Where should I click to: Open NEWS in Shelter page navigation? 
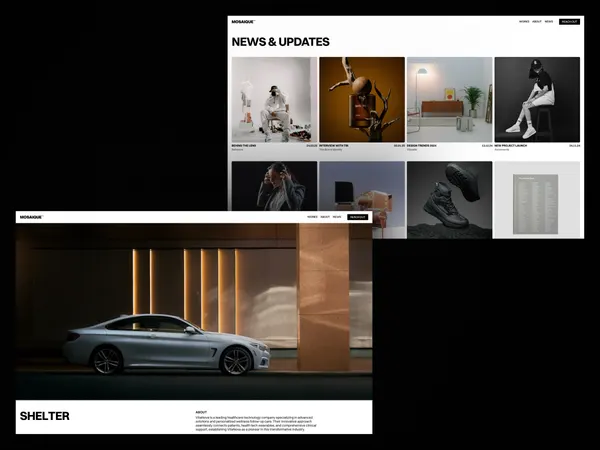(337, 217)
